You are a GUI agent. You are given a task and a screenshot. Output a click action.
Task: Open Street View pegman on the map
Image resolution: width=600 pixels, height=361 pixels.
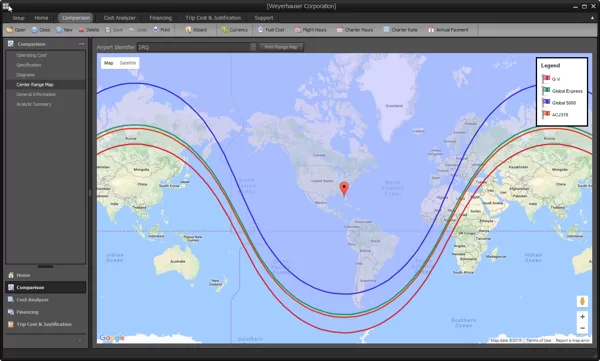point(582,301)
